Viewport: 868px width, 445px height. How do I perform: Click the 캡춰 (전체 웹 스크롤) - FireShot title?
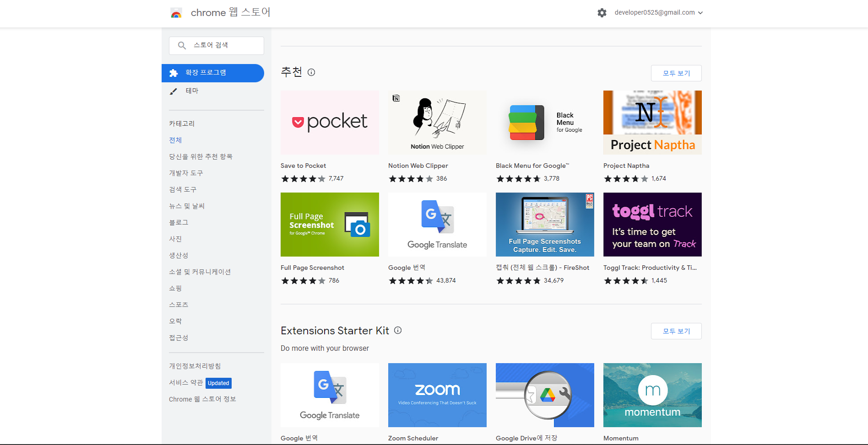(x=542, y=268)
